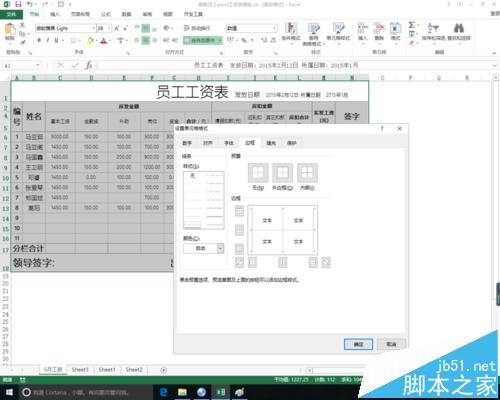Switch to the Alignment tab in dialog

tap(208, 143)
